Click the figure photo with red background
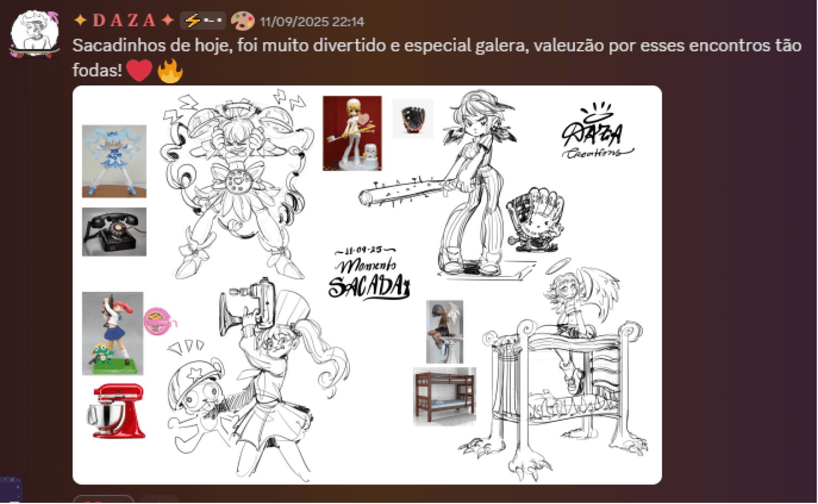Viewport: 818px width, 504px height. 352,134
